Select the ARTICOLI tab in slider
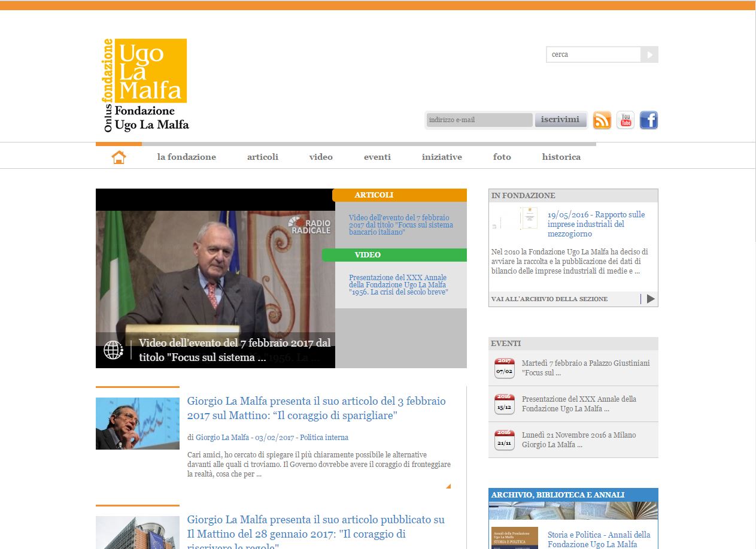 point(399,195)
